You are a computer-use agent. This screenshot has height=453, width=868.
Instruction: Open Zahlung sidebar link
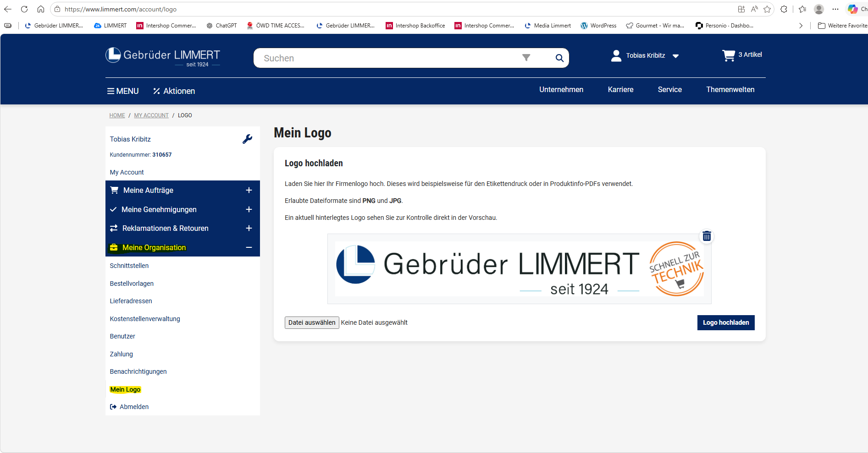(x=121, y=354)
